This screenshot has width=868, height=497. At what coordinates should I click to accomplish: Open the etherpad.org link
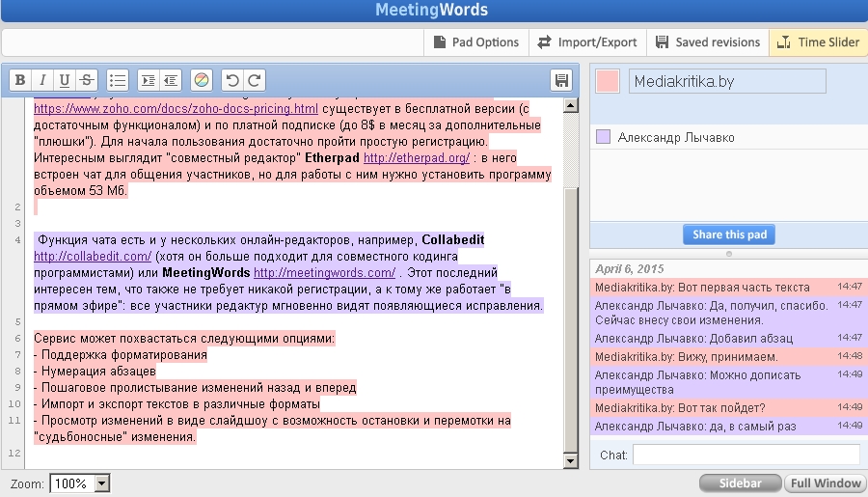417,158
